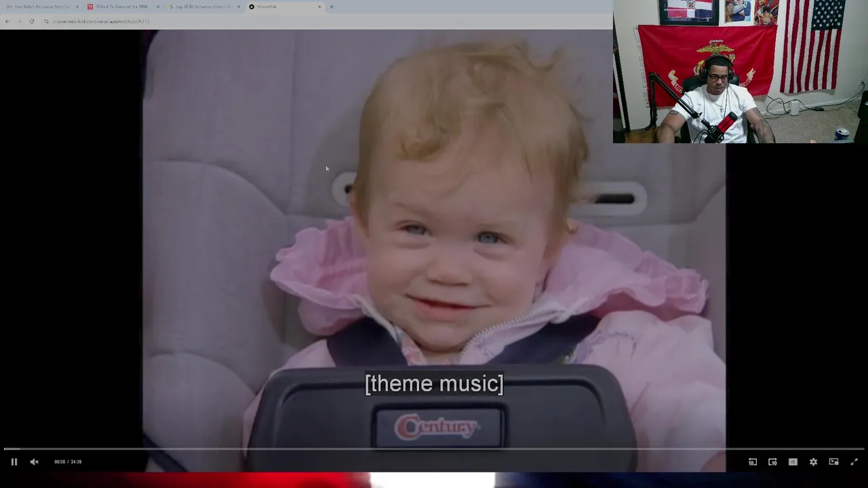Go forward in browser history

(19, 21)
